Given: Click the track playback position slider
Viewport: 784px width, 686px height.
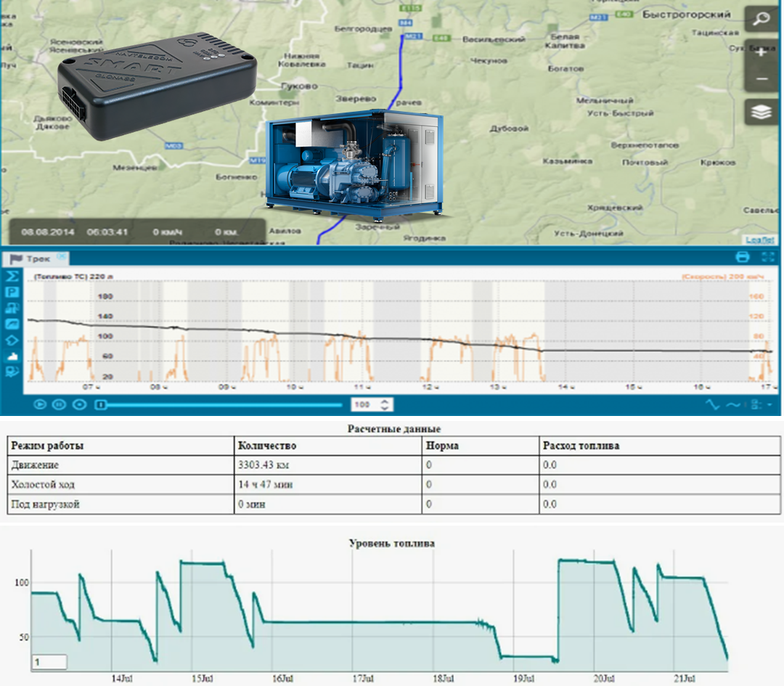Looking at the screenshot, I should (218, 404).
